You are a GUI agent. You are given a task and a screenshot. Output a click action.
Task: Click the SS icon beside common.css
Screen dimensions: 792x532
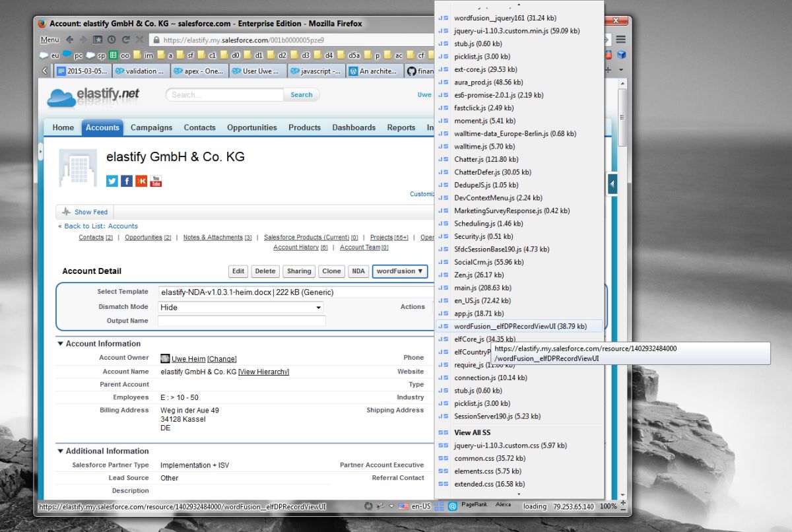(x=444, y=458)
